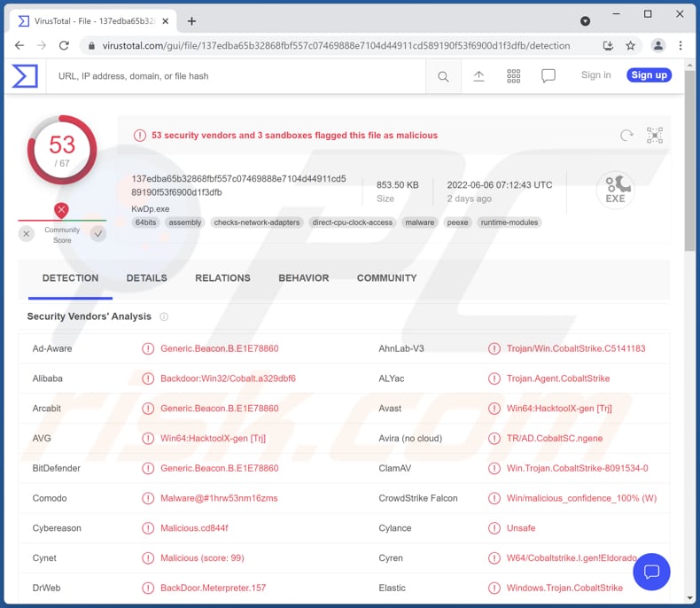The height and width of the screenshot is (608, 700).
Task: Click the Sign up button
Action: 649,75
